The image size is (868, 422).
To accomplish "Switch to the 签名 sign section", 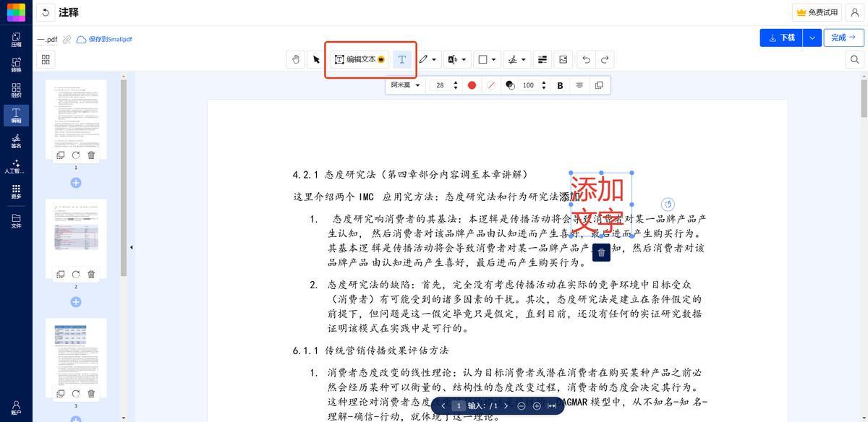I will (16, 141).
